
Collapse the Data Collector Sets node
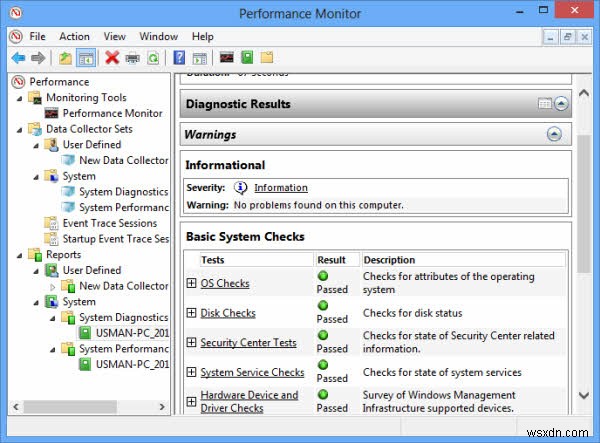(20, 130)
